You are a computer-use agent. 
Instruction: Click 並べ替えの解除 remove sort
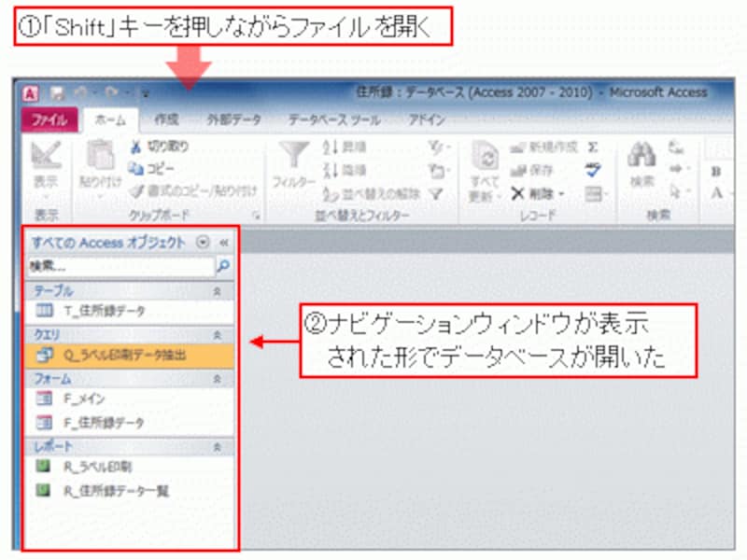[371, 194]
